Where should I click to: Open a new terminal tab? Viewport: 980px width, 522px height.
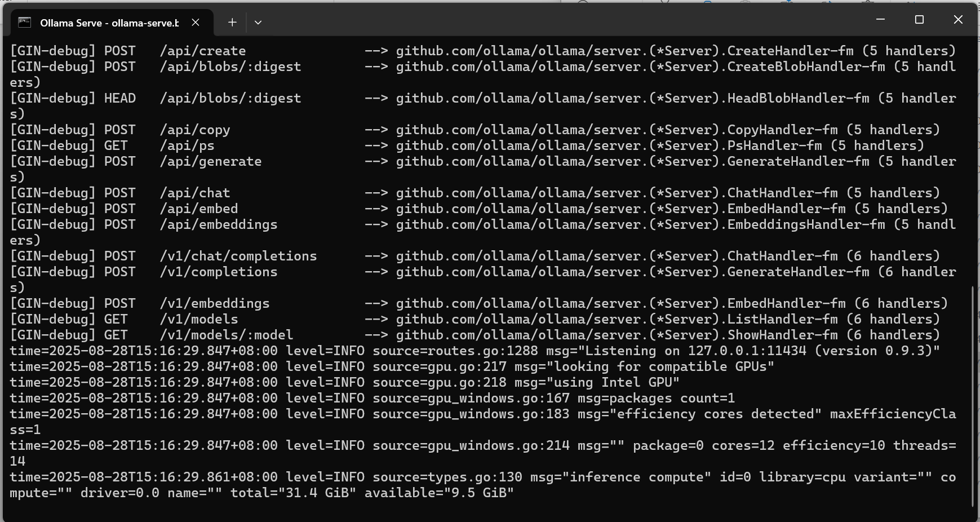[x=232, y=23]
